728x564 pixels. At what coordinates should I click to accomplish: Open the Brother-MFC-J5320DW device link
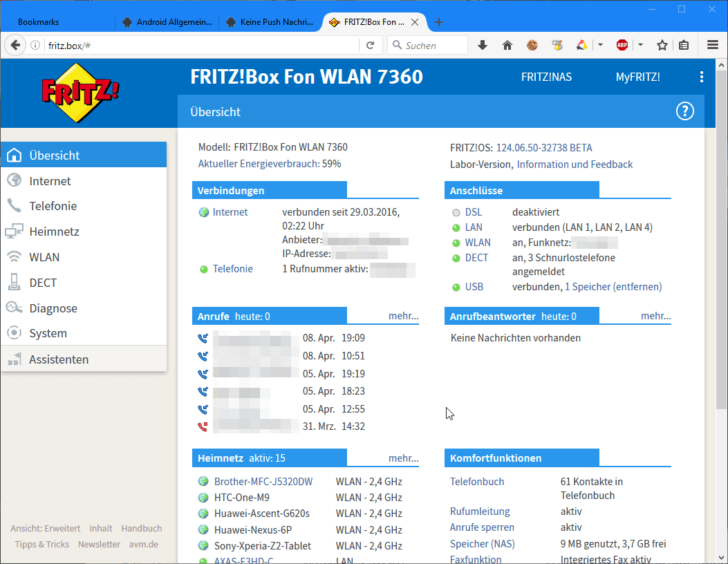coord(263,481)
